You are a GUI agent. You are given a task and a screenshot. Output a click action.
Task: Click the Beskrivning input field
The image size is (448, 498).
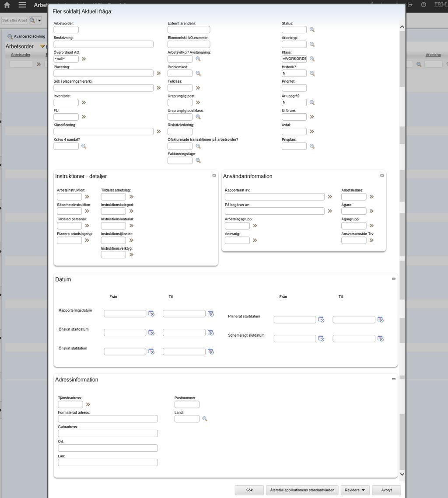(104, 45)
